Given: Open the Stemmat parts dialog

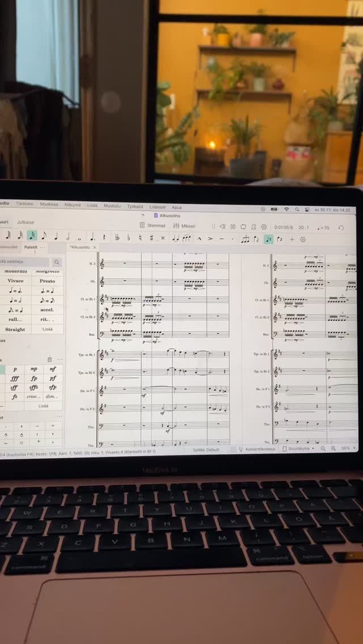Looking at the screenshot, I should tap(153, 226).
